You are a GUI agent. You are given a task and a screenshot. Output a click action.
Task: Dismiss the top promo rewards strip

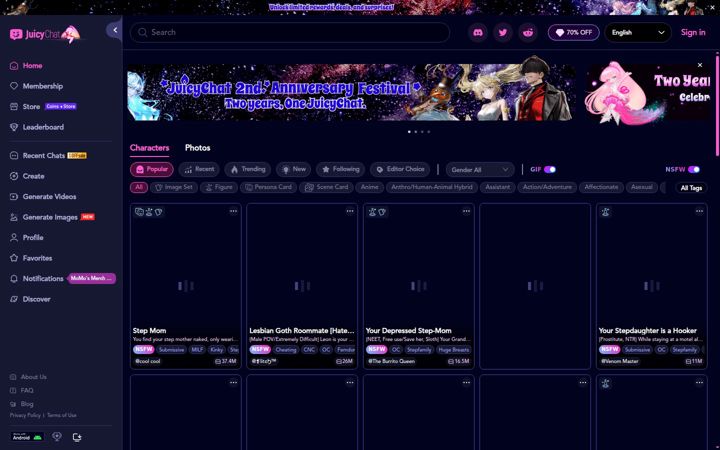712,7
